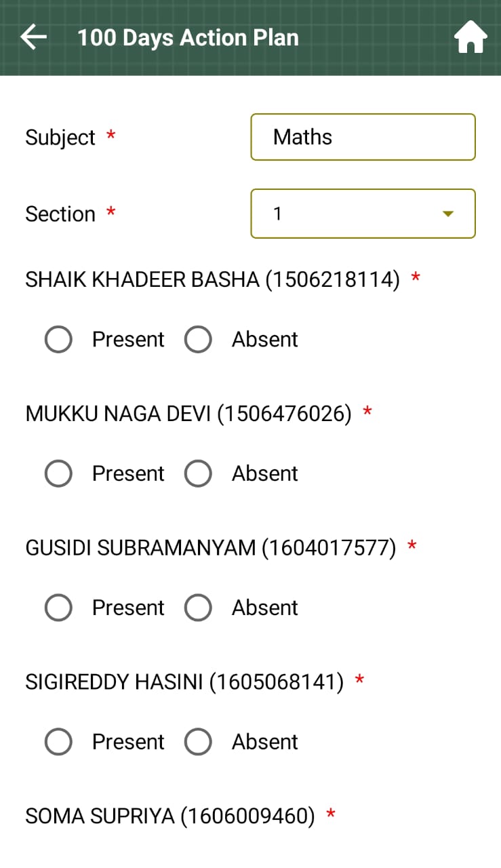
Task: Tap the Gusidi Subramanyam student name
Action: pyautogui.click(x=210, y=548)
